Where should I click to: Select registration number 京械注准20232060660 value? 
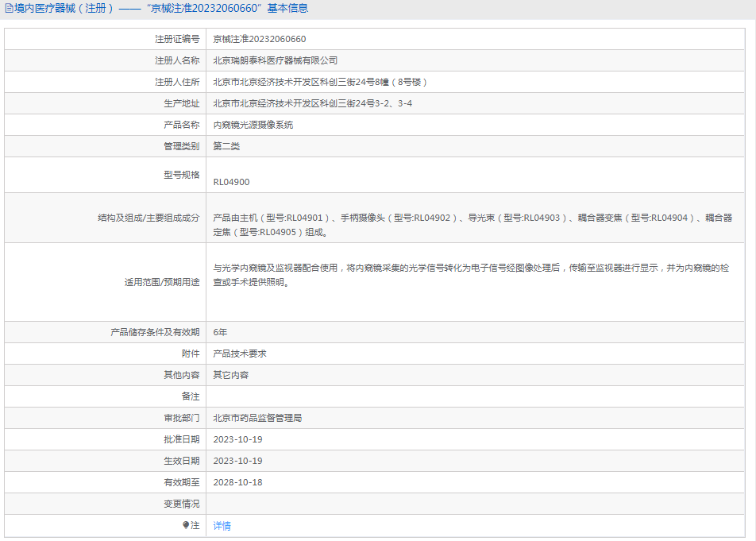(x=260, y=39)
